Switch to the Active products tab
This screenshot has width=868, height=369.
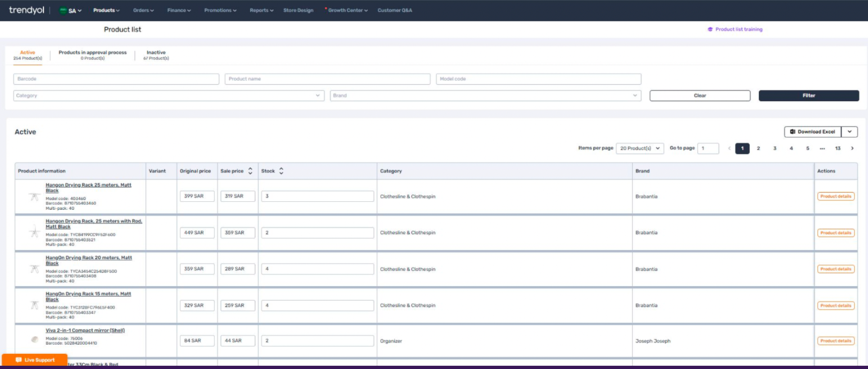click(28, 55)
